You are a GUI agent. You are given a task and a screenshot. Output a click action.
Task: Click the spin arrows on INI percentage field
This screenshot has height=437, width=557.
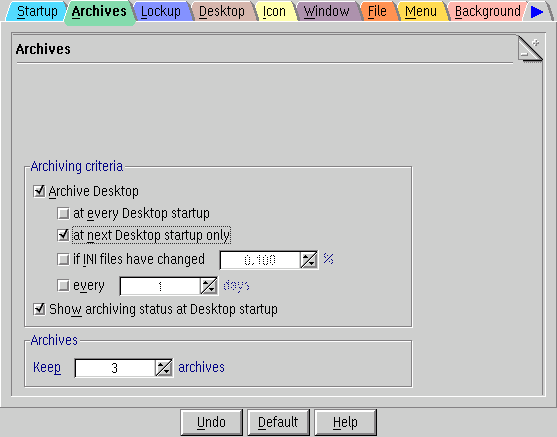(x=309, y=260)
